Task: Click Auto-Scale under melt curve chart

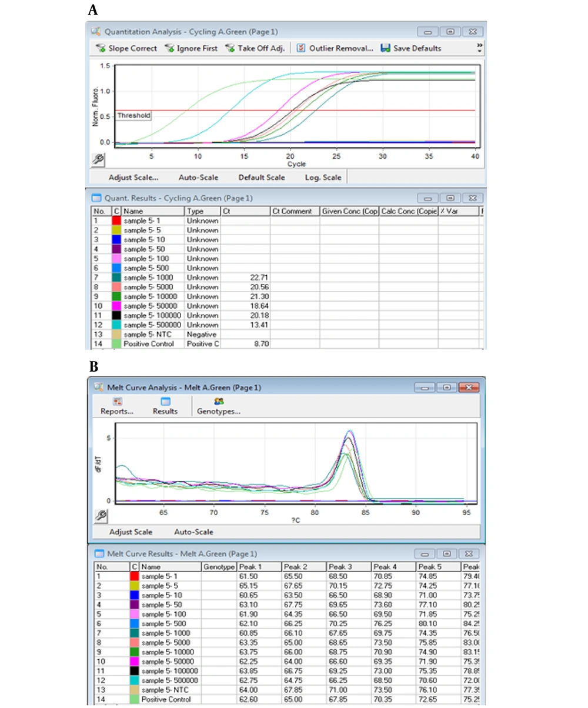Action: (193, 532)
